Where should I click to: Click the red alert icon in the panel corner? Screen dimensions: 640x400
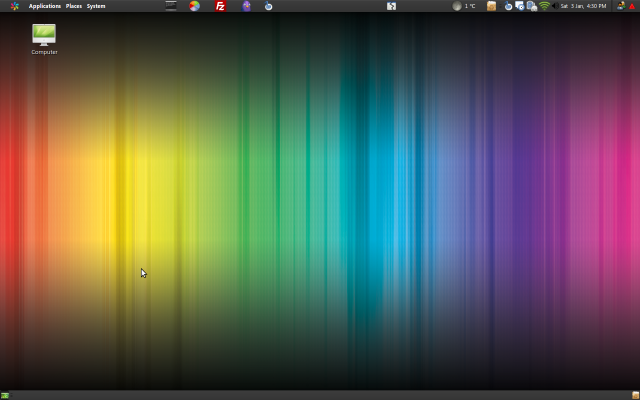click(631, 6)
